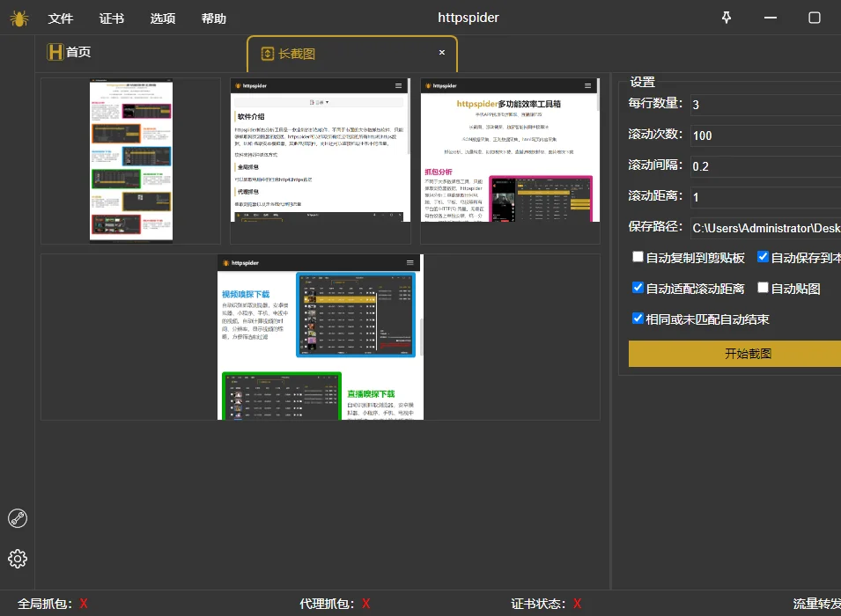Screen dimensions: 841x616
Task: Click the httpspider spider logo icon
Action: pos(18,18)
